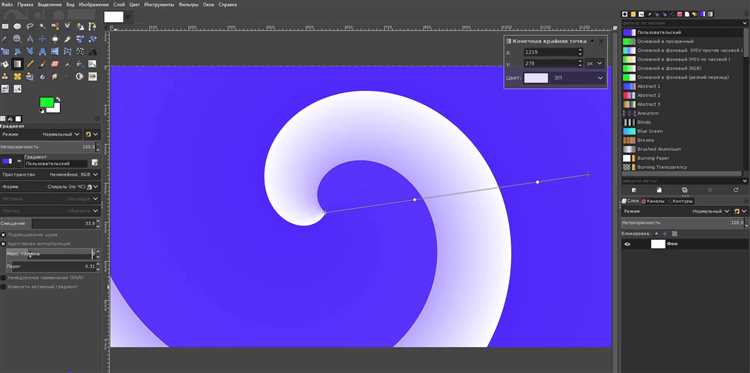Viewport: 750px width, 373px height.
Task: Select the Foreground Select tool
Action: [80, 26]
